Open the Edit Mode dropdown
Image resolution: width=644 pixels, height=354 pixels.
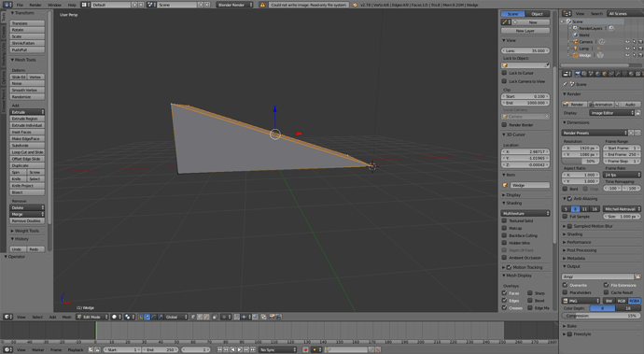tap(92, 317)
